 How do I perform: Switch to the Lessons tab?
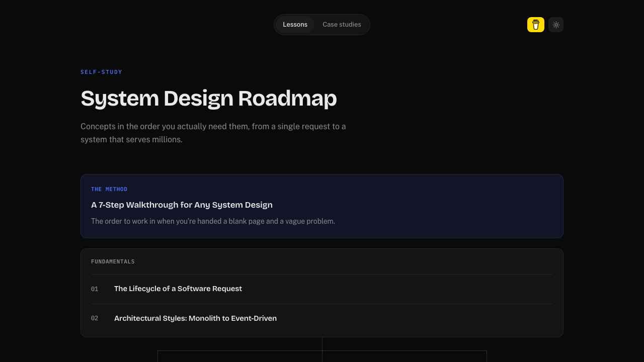click(x=295, y=25)
